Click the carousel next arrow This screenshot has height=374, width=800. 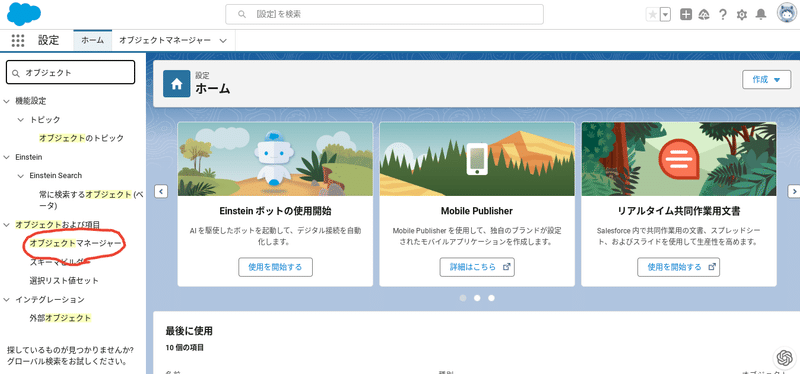coord(794,191)
